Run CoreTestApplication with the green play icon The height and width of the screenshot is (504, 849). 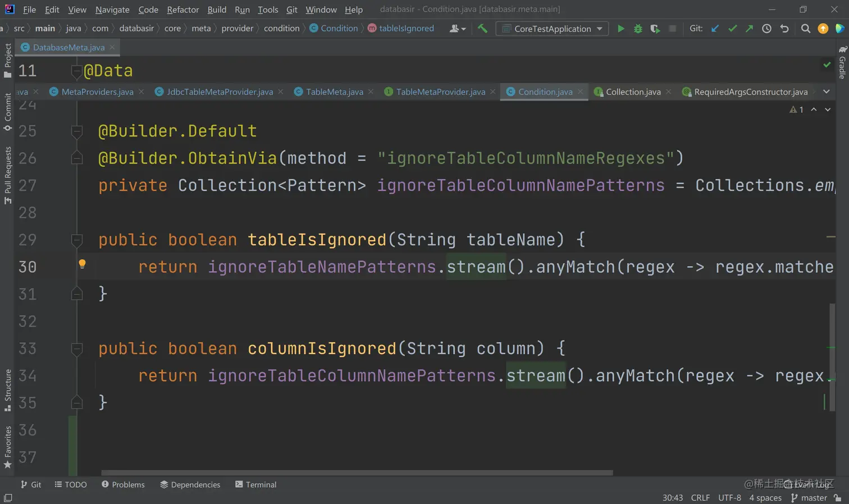click(x=620, y=29)
